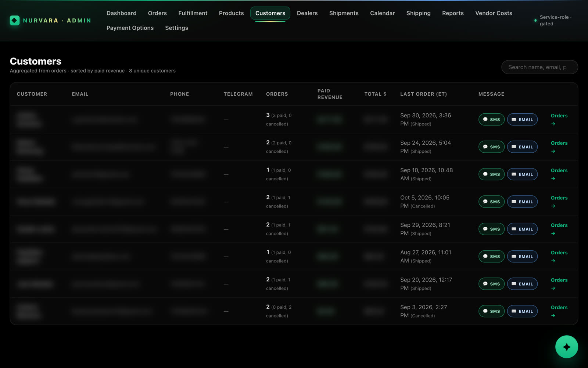Focus the customer search field
Viewport: 588px width, 368px height.
coord(539,67)
